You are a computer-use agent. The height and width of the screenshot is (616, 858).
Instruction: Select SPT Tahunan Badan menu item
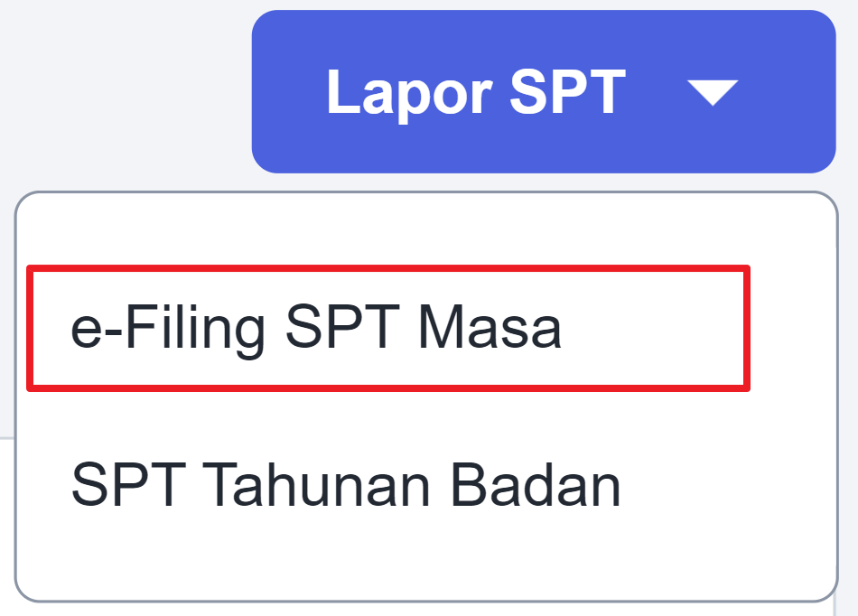coord(346,485)
